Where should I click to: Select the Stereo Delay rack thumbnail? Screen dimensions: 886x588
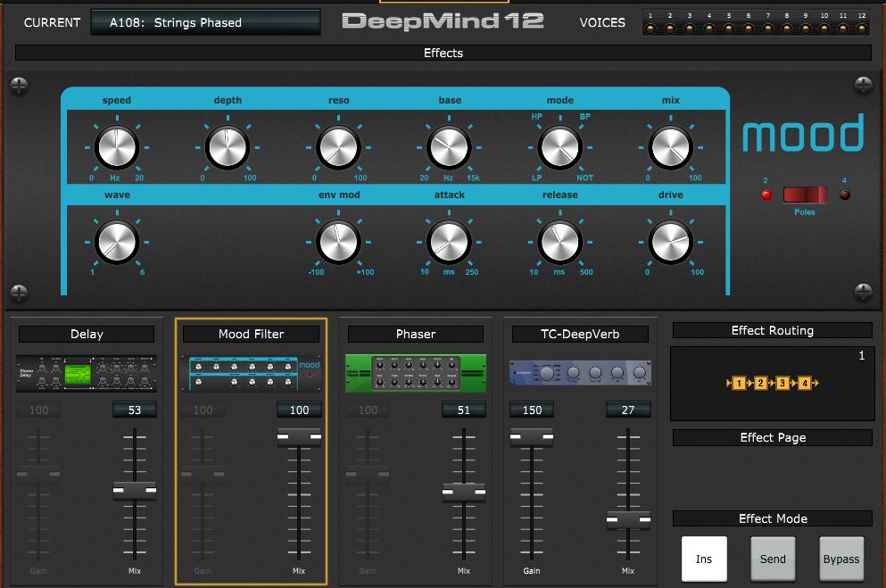[x=87, y=373]
